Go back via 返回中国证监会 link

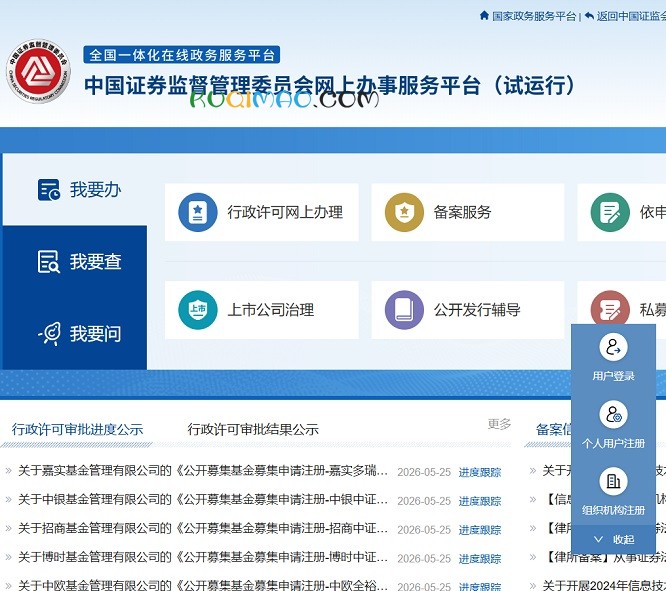pyautogui.click(x=631, y=16)
